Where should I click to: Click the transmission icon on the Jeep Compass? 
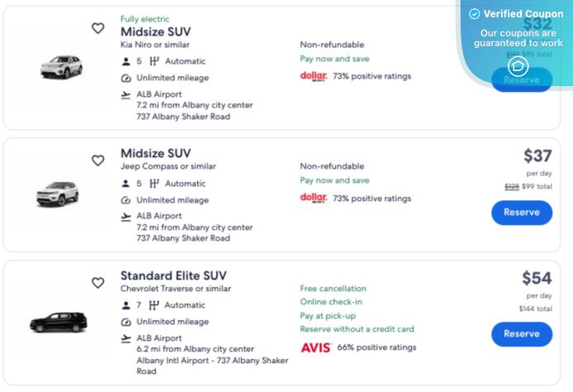pos(154,184)
